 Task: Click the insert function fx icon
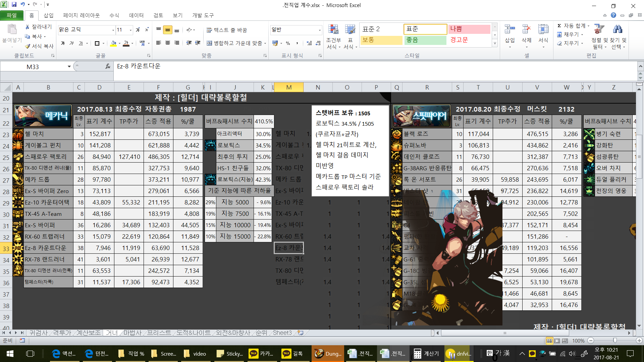coord(108,66)
